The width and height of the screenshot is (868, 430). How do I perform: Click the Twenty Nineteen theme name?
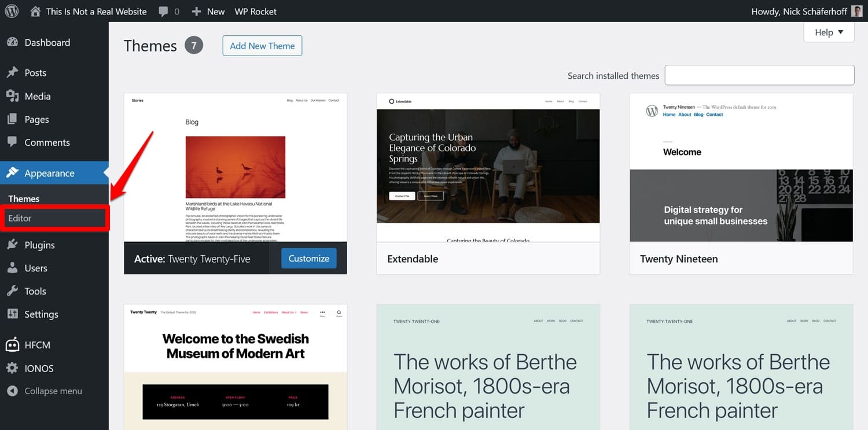click(679, 259)
